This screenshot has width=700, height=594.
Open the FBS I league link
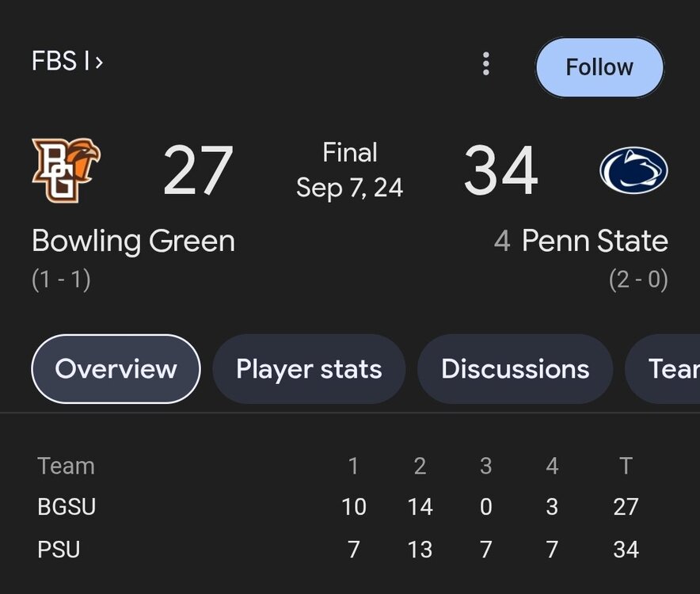pyautogui.click(x=67, y=61)
